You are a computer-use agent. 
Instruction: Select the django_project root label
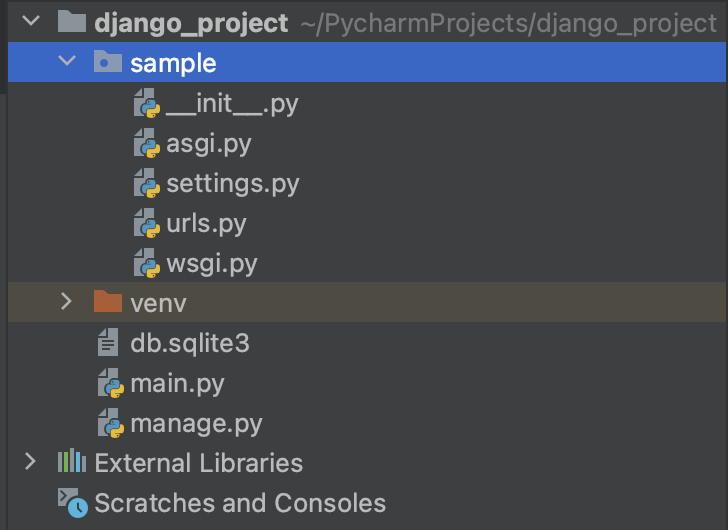point(191,23)
